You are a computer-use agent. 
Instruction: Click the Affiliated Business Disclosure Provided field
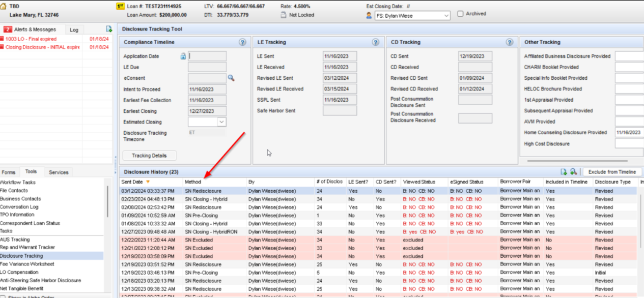(629, 56)
